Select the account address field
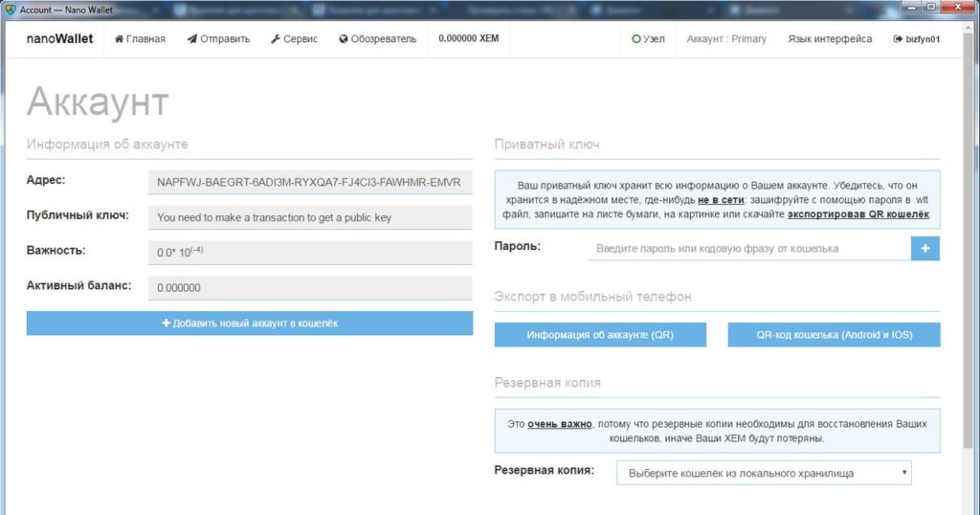This screenshot has width=980, height=515. coord(310,183)
